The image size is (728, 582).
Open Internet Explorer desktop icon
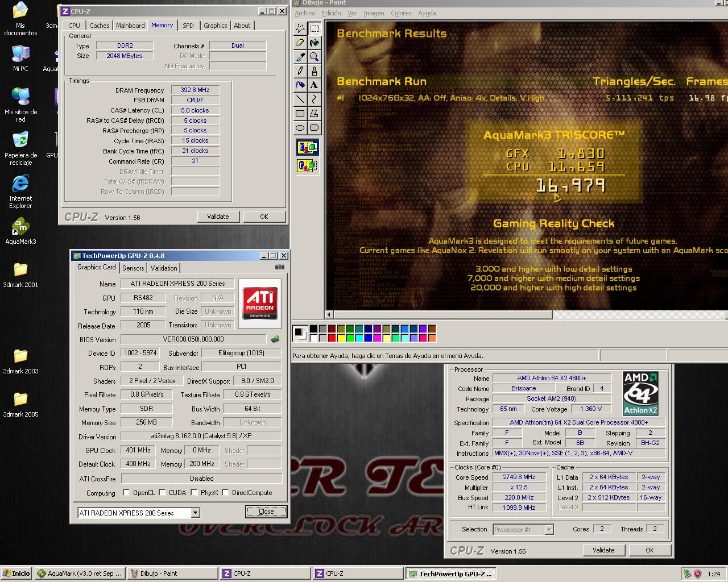20,192
